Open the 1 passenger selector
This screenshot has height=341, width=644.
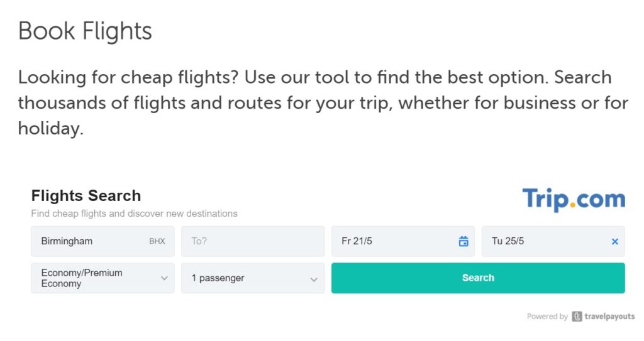click(x=253, y=278)
